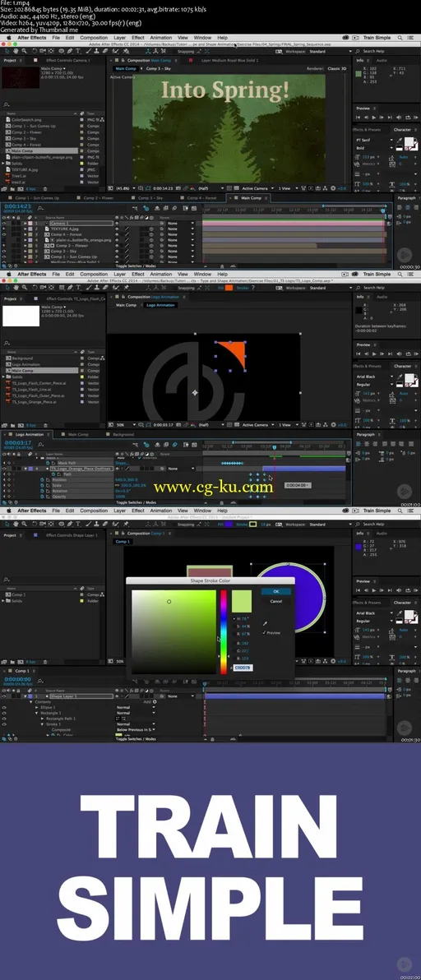Click Cancel in the Shape Stroke Color dialog
Viewport: 421px width, 980px height.
pos(276,601)
